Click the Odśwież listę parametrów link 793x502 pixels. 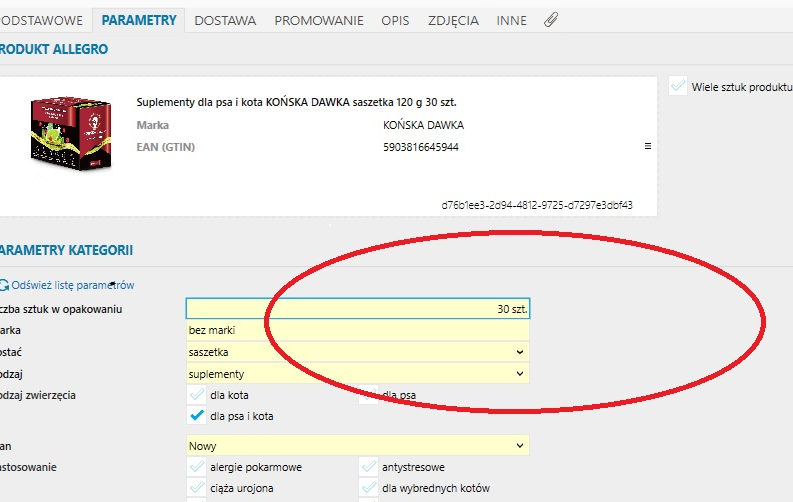[73, 285]
